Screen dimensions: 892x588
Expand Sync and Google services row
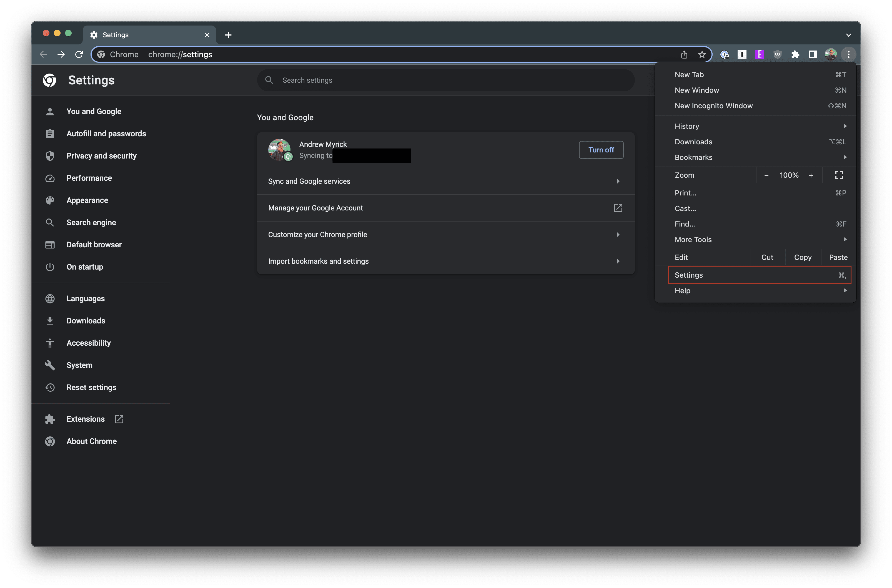tap(446, 181)
